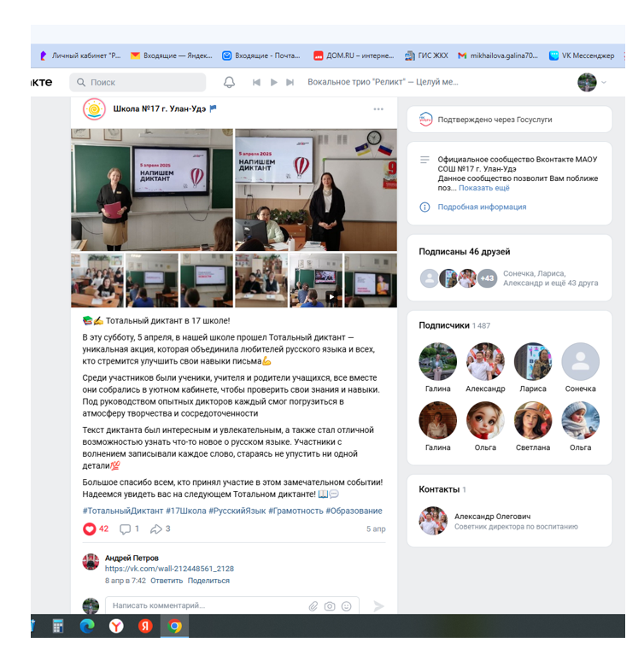Click the notifications bell icon

(x=229, y=82)
